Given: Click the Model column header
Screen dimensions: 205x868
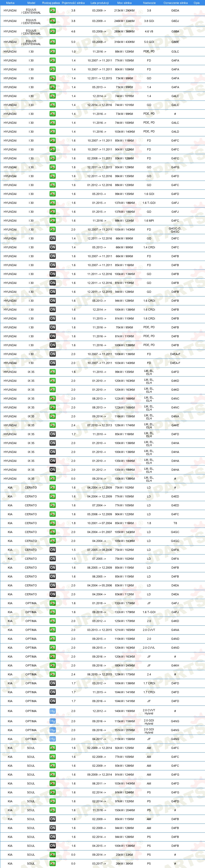Looking at the screenshot, I should tap(31, 3).
